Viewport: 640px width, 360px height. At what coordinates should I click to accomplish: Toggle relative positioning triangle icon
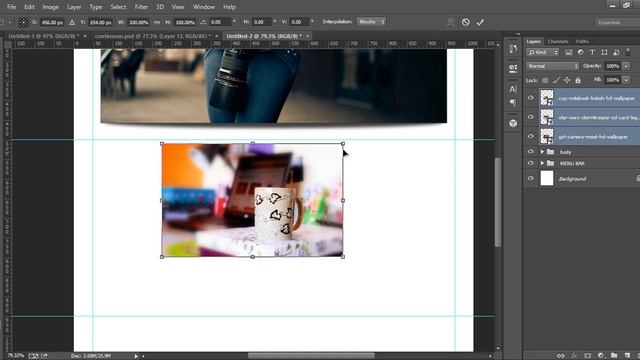[x=72, y=22]
